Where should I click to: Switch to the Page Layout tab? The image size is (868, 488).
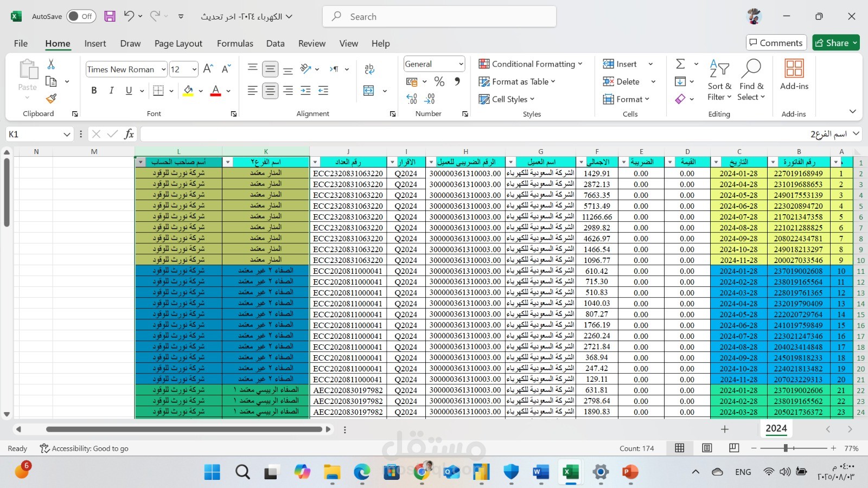(178, 43)
